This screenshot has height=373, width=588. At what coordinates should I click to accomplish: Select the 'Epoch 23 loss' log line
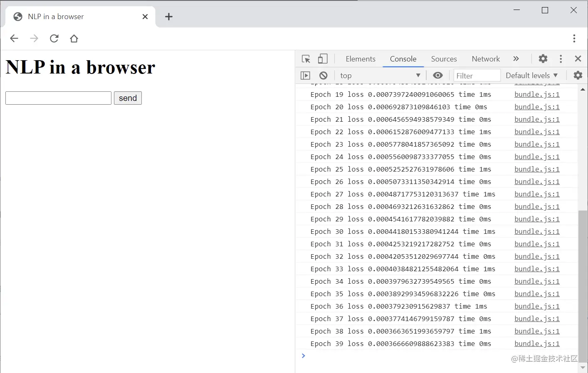(x=400, y=144)
